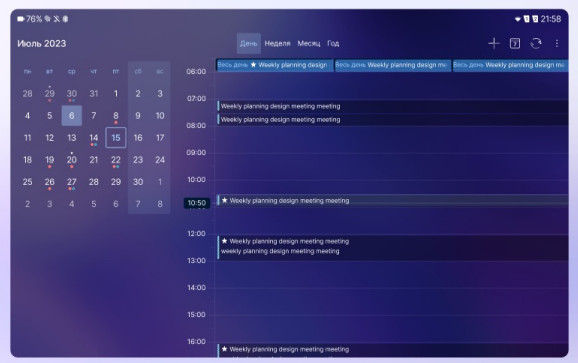
Task: Click the 10:50 current time marker
Action: (197, 203)
